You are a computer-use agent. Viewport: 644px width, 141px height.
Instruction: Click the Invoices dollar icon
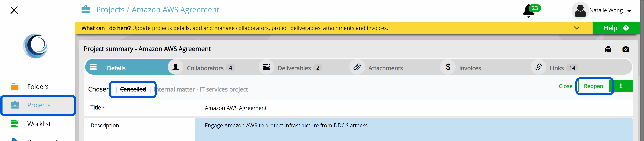point(448,67)
